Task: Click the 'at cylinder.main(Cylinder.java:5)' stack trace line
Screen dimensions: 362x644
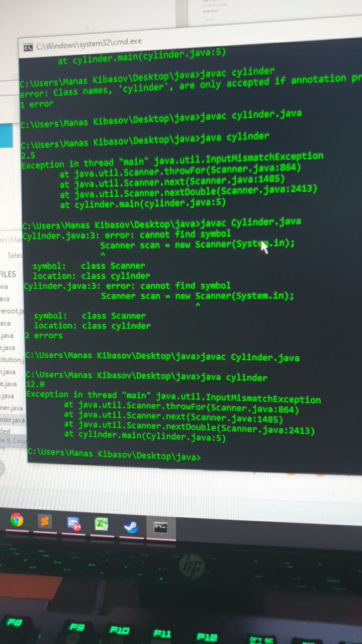Action: pos(145,437)
